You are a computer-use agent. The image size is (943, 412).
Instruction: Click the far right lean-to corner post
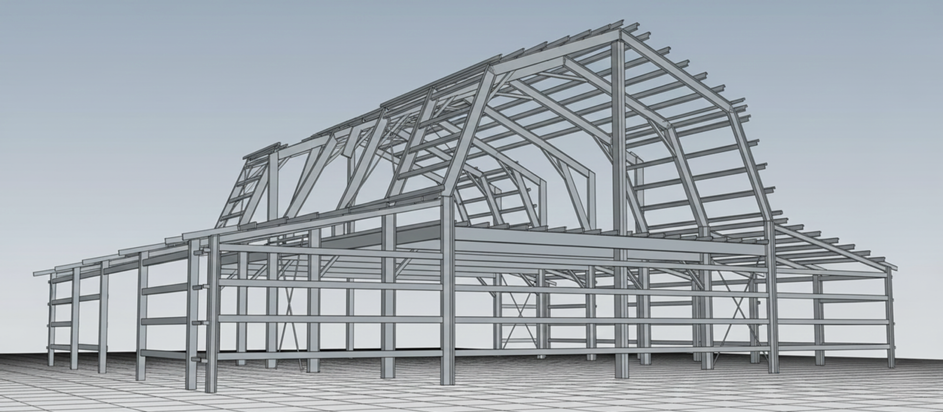[x=888, y=315]
